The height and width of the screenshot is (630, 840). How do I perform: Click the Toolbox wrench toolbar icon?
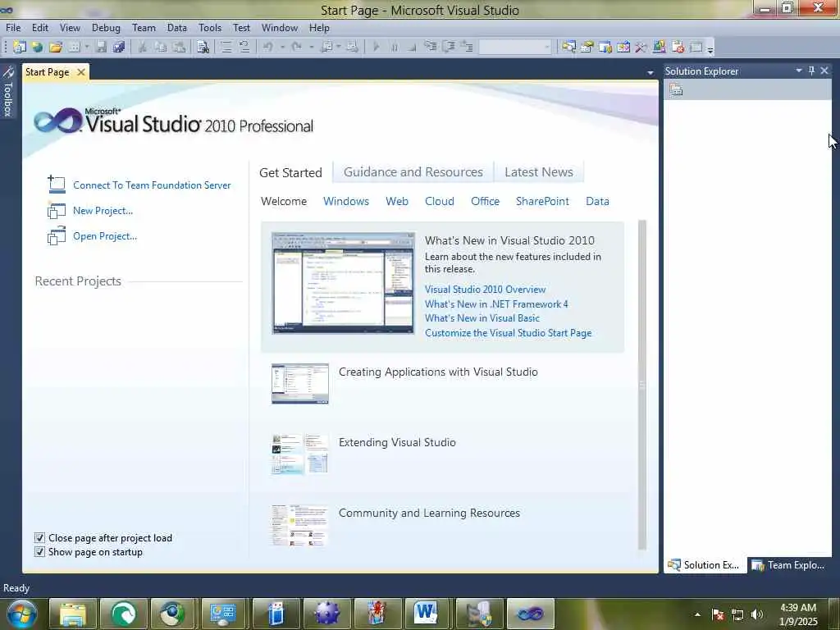641,47
